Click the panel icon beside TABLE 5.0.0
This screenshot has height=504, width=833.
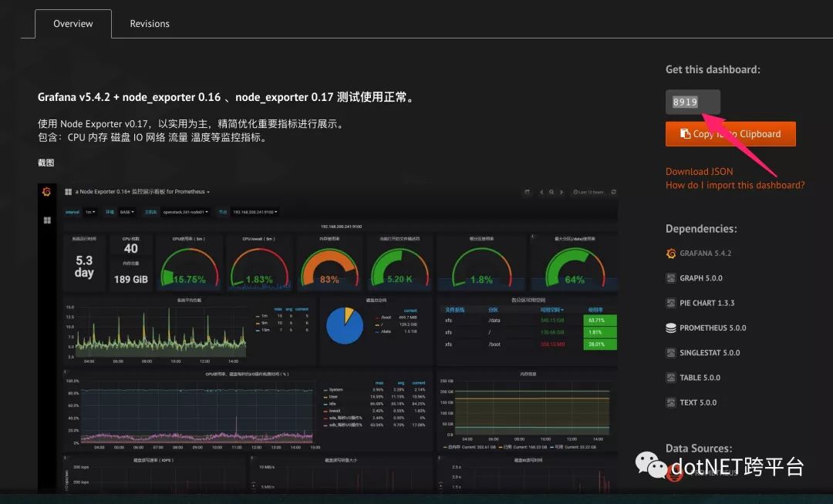coord(671,378)
